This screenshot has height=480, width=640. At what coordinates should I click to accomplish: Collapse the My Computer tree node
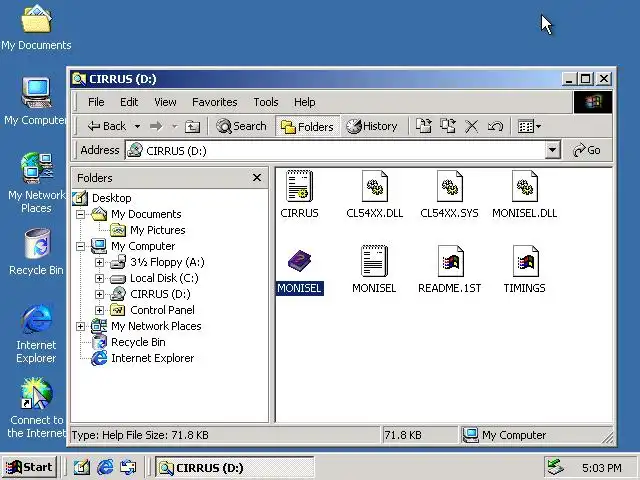tap(80, 246)
